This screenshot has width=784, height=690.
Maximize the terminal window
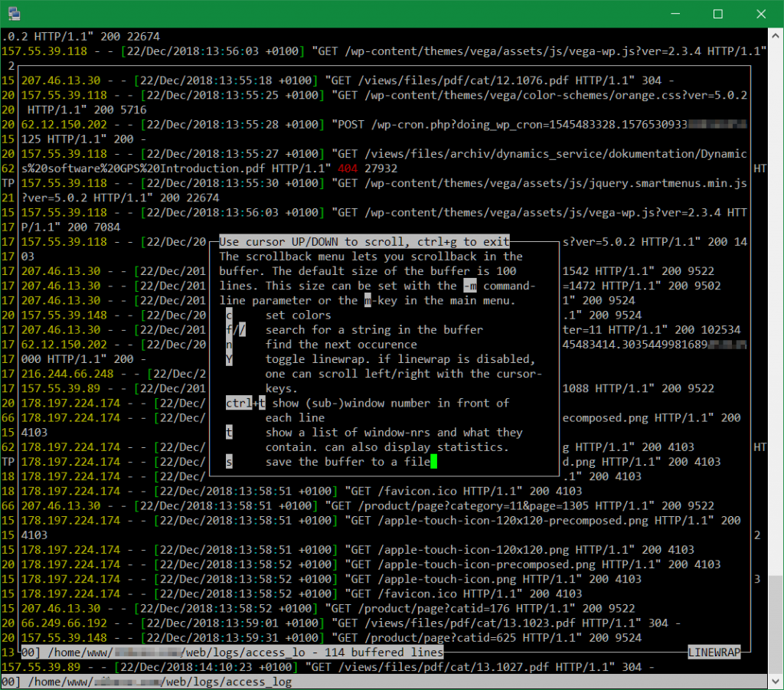[717, 14]
